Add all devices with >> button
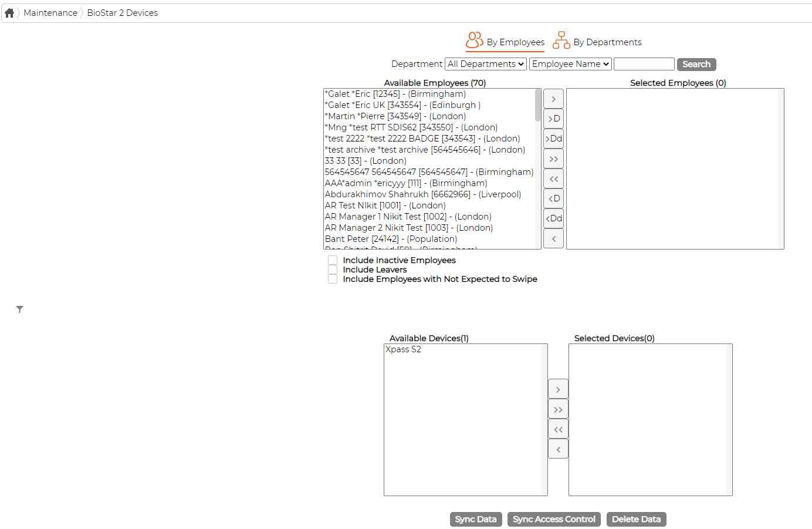Screen dimensions: 812x529 click(x=558, y=409)
